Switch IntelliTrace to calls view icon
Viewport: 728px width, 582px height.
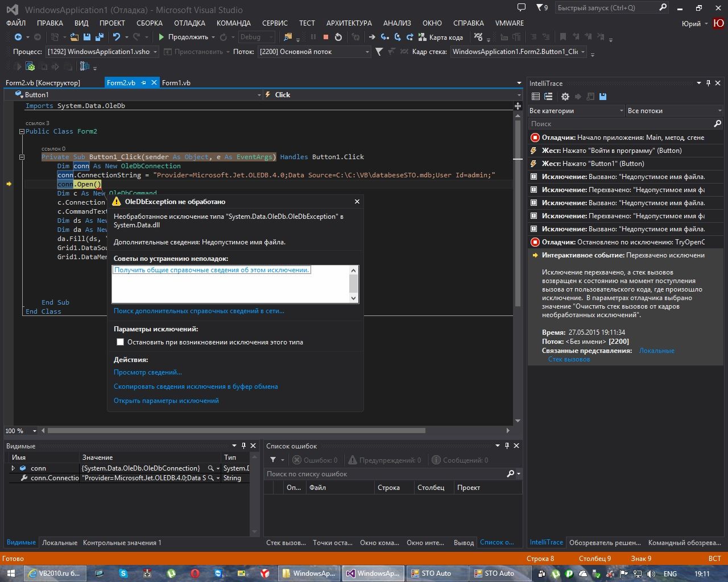pos(548,97)
